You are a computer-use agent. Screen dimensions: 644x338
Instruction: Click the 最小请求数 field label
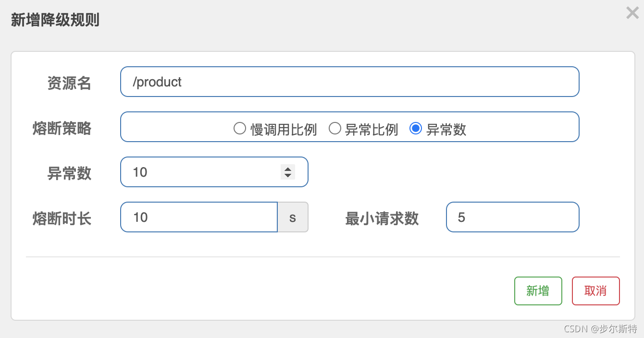point(382,218)
